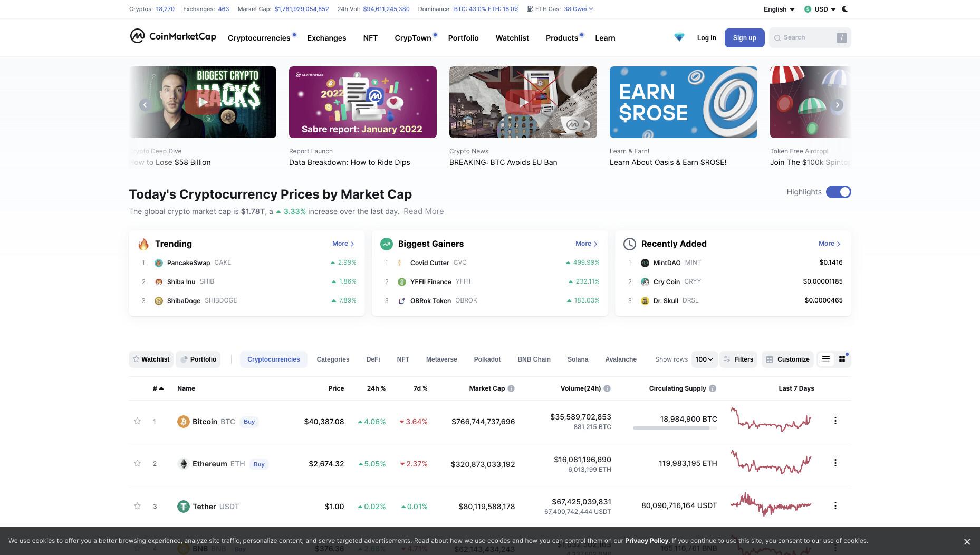The width and height of the screenshot is (980, 555).
Task: Star Ethereum to add to watchlist
Action: [137, 463]
